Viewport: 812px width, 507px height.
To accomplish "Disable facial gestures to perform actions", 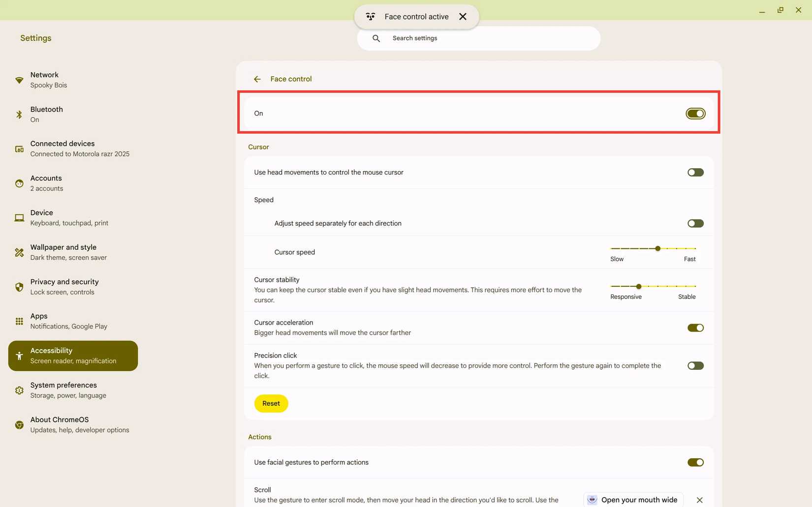I will tap(695, 462).
